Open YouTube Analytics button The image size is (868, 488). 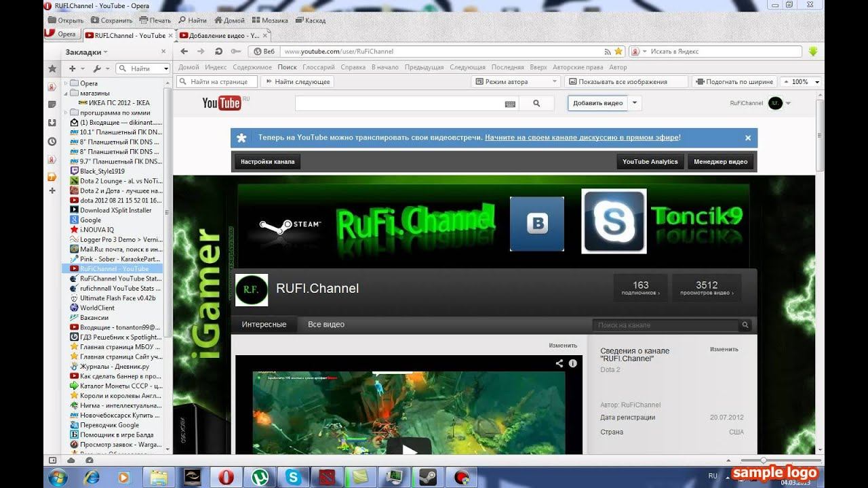(x=650, y=162)
